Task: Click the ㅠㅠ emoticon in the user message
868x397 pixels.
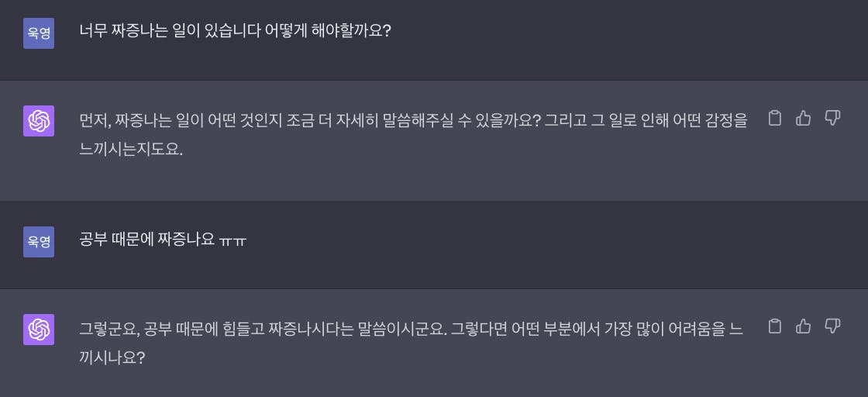Action: point(232,242)
